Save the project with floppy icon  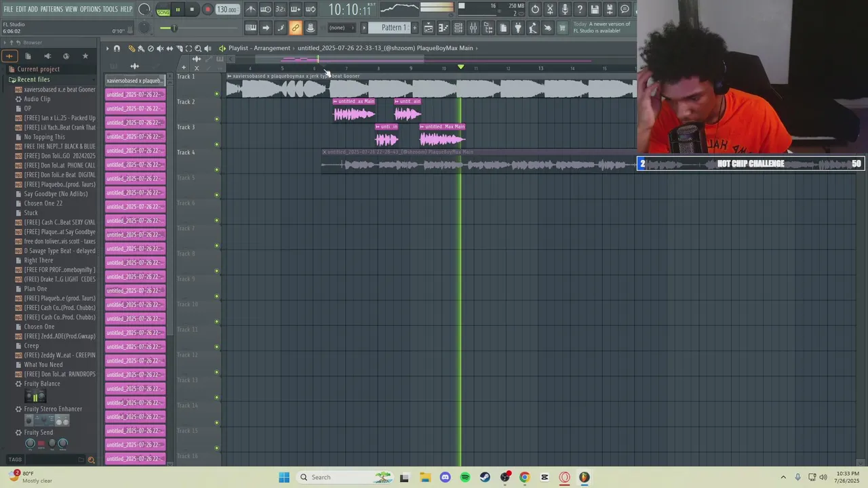pyautogui.click(x=594, y=9)
